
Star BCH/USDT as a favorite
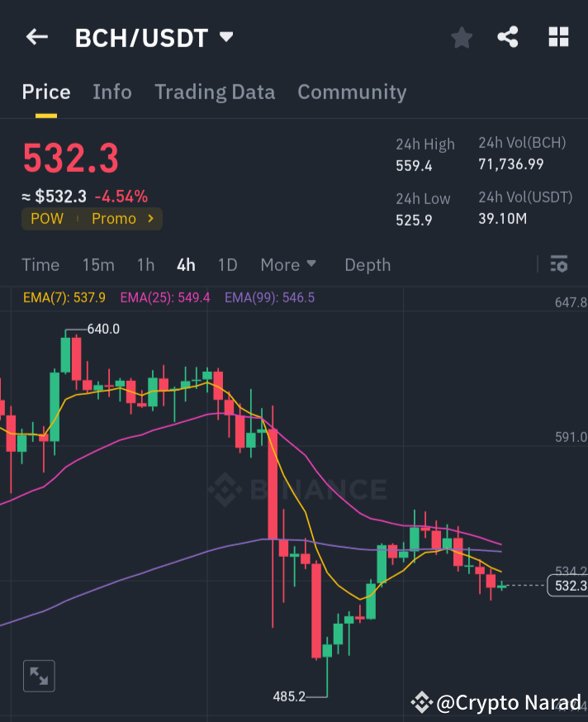click(x=462, y=36)
